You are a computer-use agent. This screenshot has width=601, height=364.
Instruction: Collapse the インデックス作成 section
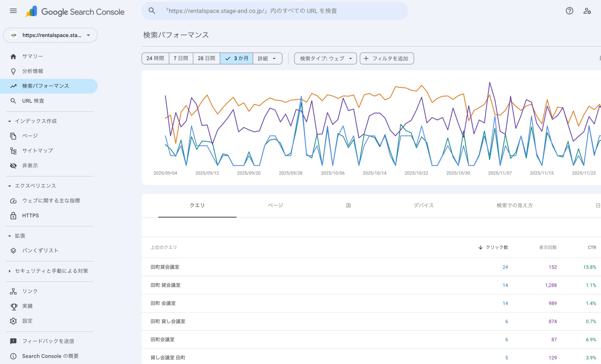(9, 121)
